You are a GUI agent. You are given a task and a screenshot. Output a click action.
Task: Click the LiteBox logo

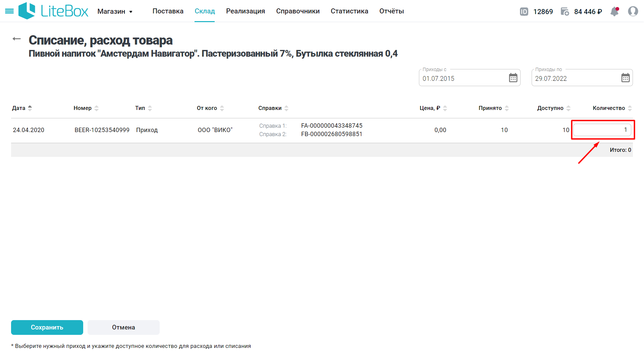(x=53, y=11)
